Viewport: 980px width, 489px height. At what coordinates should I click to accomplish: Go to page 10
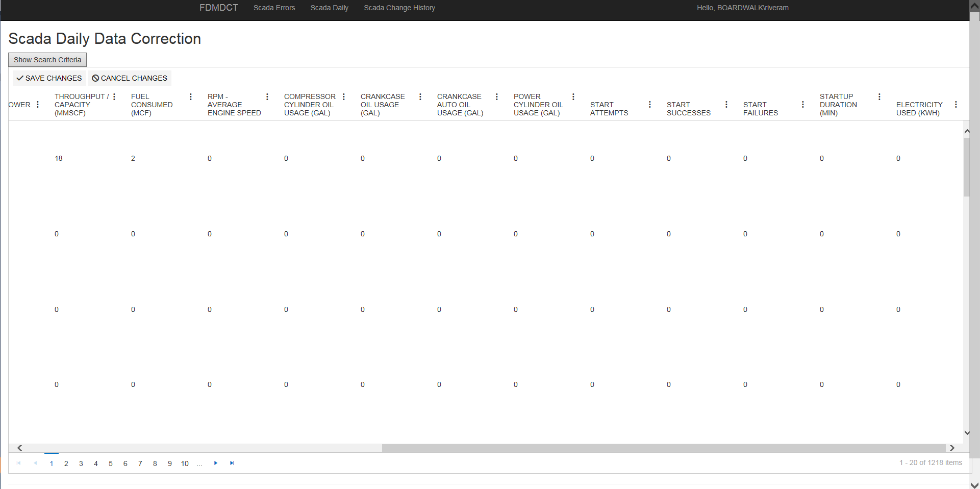point(185,463)
